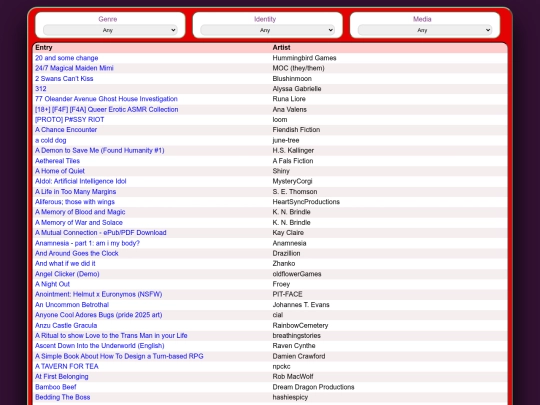
Task: Click the 'Artist' column header
Action: click(281, 48)
